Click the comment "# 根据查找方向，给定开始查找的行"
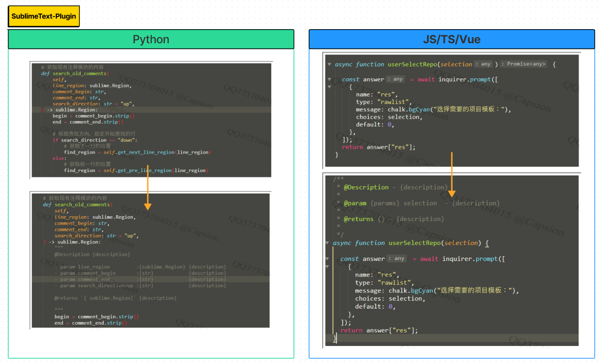Image resolution: width=601 pixels, height=364 pixels. click(94, 134)
